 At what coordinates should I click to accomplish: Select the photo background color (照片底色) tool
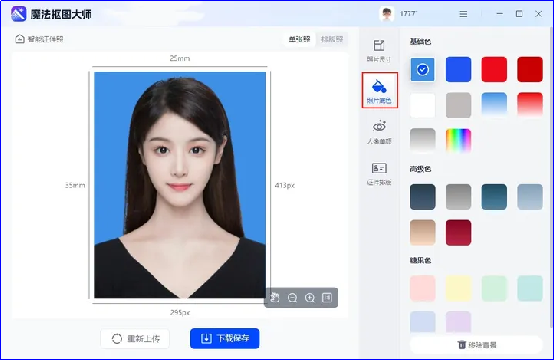pos(379,90)
